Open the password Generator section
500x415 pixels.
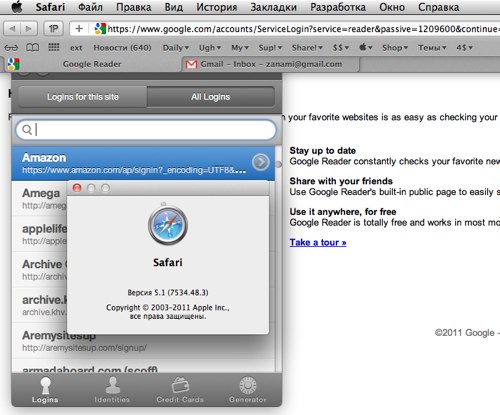(x=248, y=390)
